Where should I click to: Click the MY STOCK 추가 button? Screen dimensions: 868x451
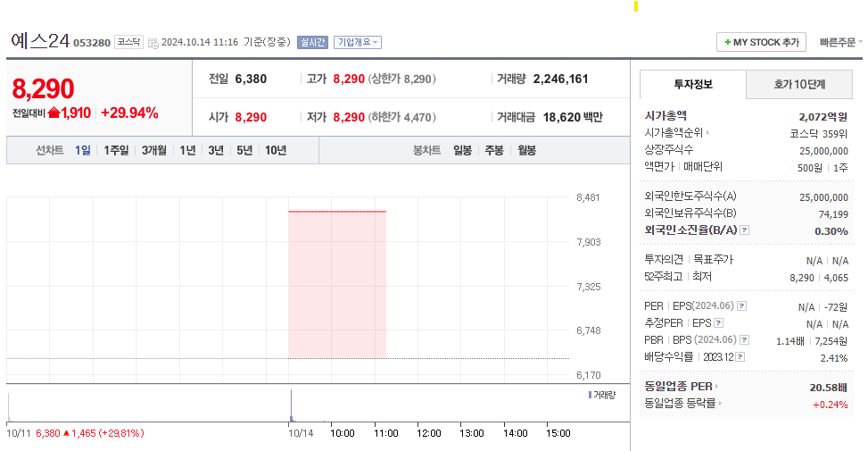pyautogui.click(x=761, y=42)
